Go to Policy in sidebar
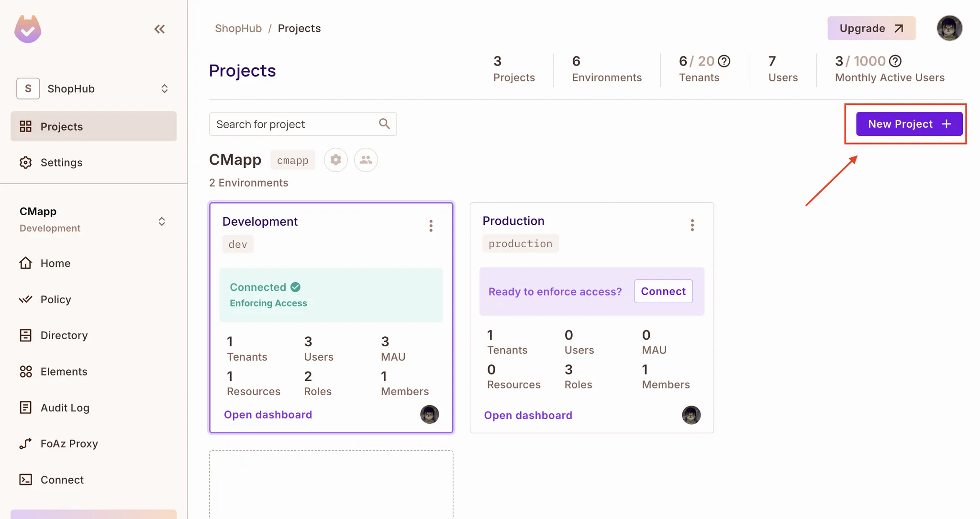The width and height of the screenshot is (980, 519). tap(56, 299)
